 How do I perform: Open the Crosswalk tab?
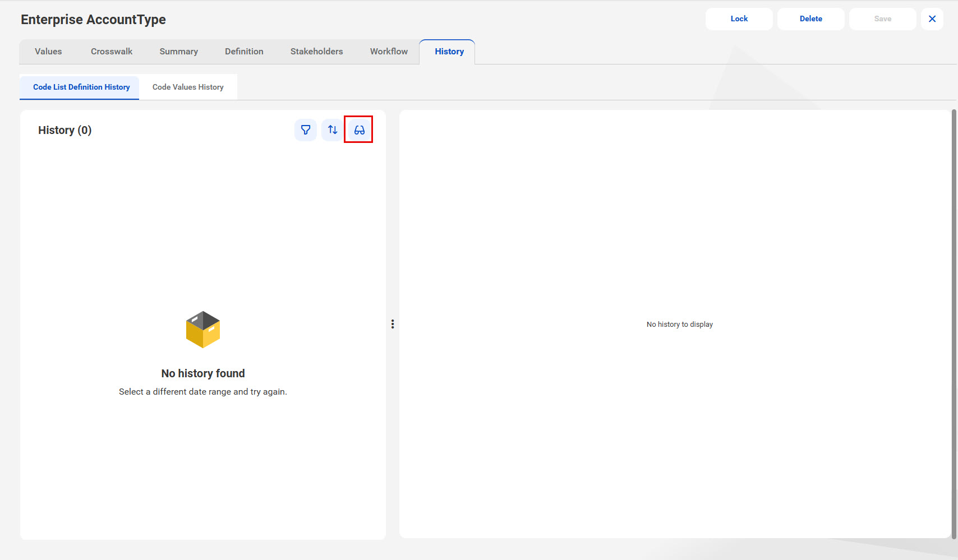[x=112, y=52]
